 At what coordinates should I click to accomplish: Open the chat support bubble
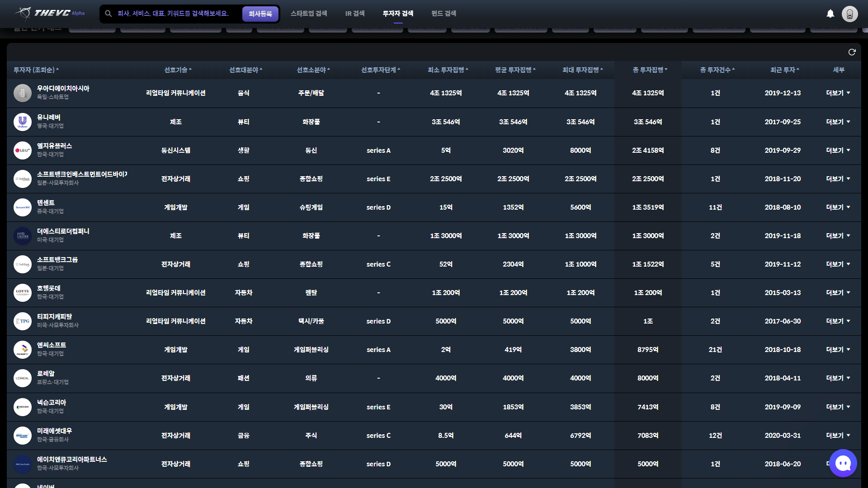pos(843,463)
